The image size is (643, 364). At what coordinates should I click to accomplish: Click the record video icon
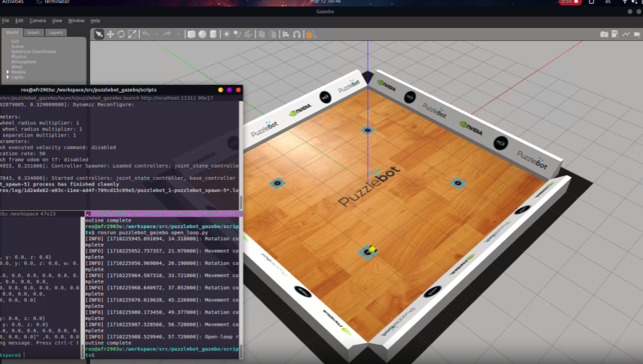[x=637, y=34]
